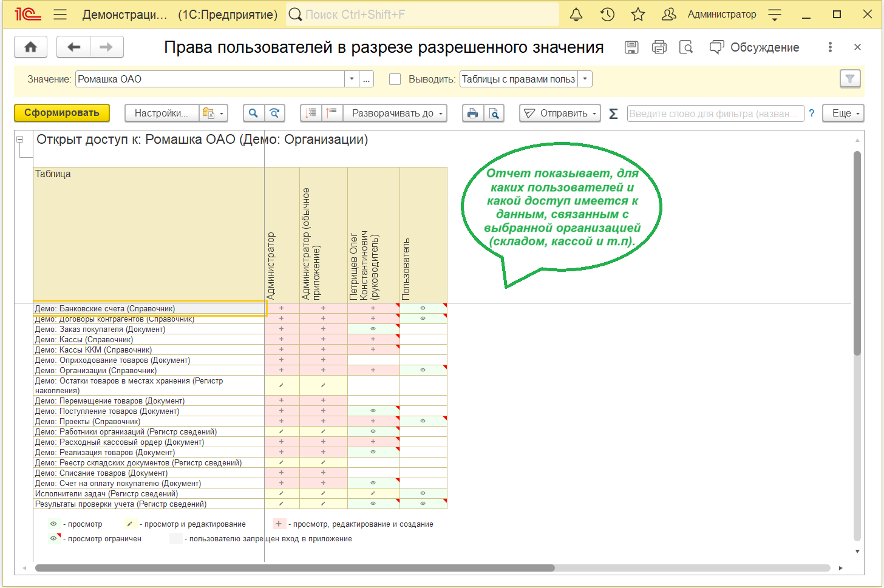Click the magnifier find icon in toolbar
This screenshot has height=588, width=884.
[253, 113]
